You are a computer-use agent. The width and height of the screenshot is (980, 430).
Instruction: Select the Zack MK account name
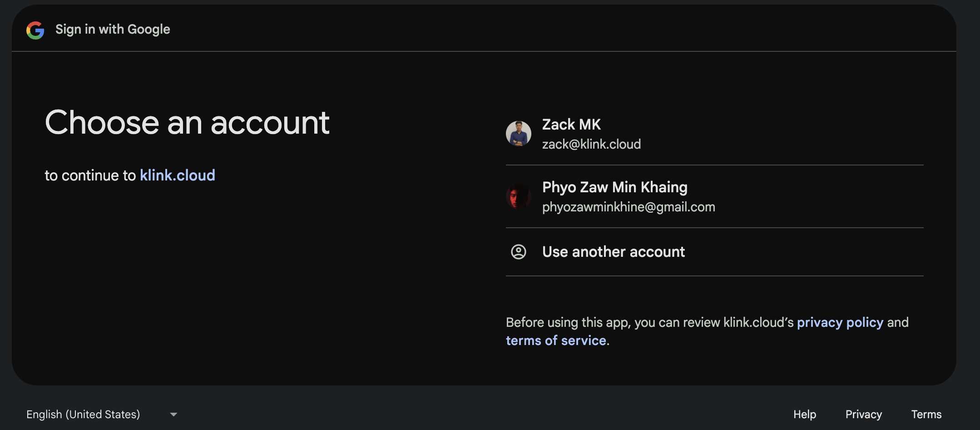pos(571,125)
